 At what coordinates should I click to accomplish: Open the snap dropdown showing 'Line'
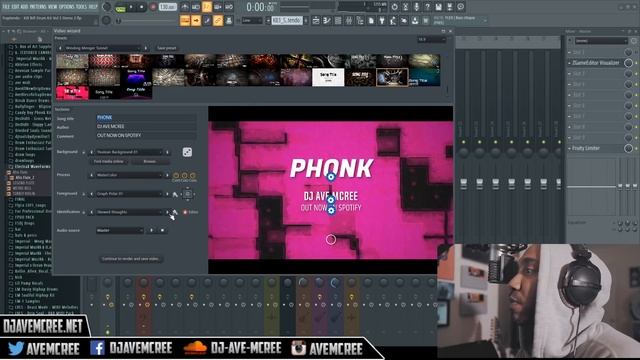tap(252, 20)
